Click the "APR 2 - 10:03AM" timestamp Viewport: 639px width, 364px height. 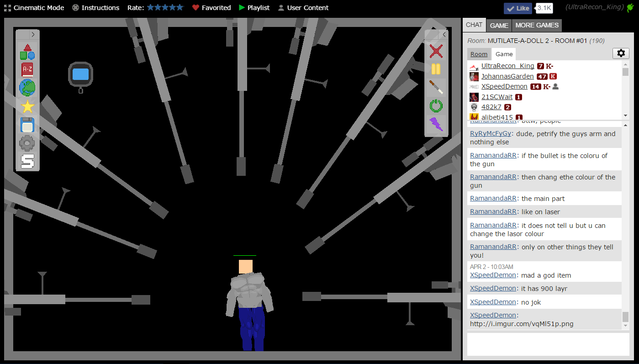(x=491, y=267)
